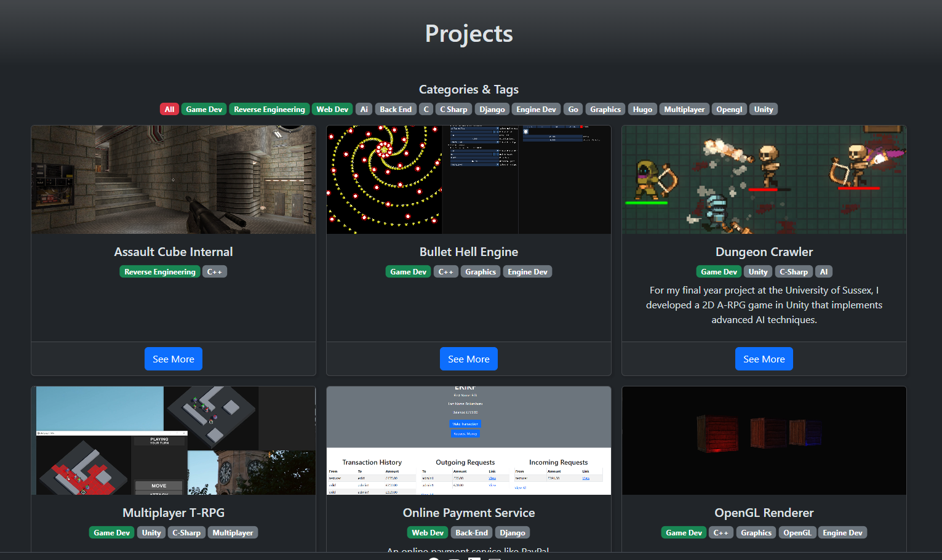Filter by Django in the Categories & Tags bar
The height and width of the screenshot is (560, 942).
tap(492, 109)
